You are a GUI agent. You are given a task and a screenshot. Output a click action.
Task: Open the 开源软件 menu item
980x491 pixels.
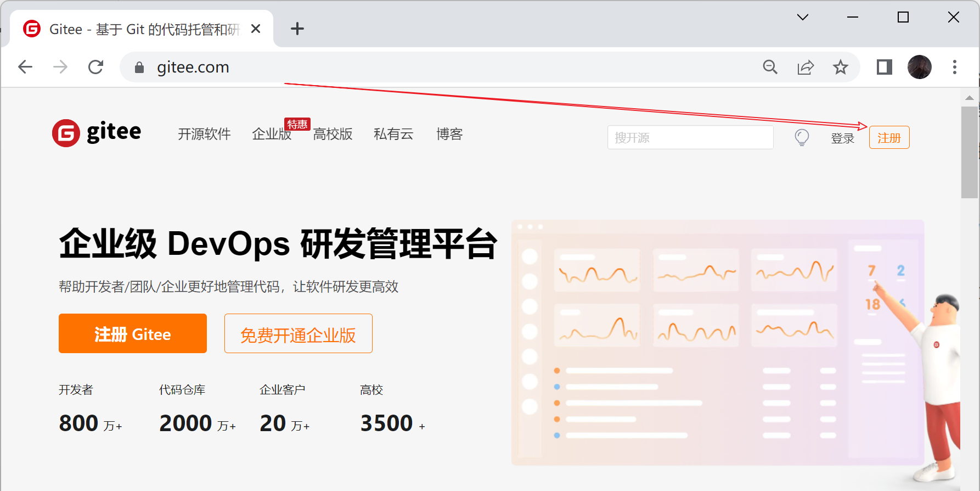[x=204, y=134]
